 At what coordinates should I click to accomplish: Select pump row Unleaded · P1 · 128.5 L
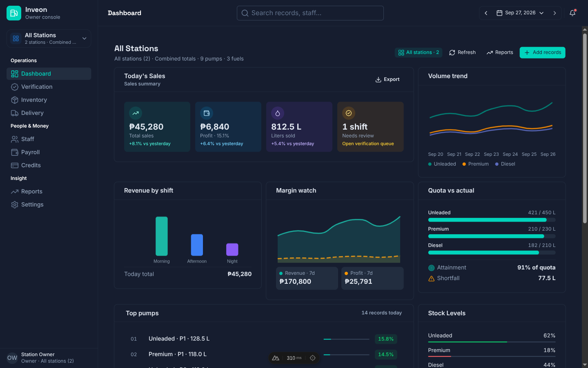264,339
